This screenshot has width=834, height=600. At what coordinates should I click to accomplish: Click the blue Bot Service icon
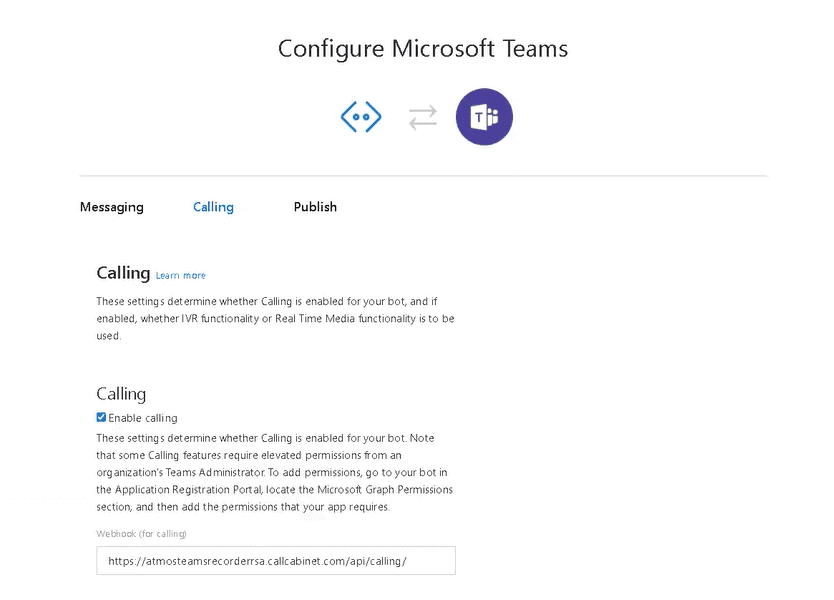[361, 117]
